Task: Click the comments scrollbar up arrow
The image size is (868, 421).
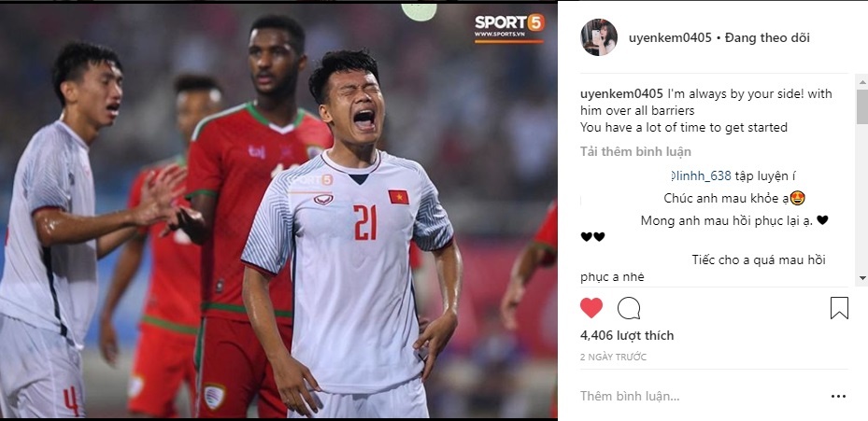Action: pos(861,82)
